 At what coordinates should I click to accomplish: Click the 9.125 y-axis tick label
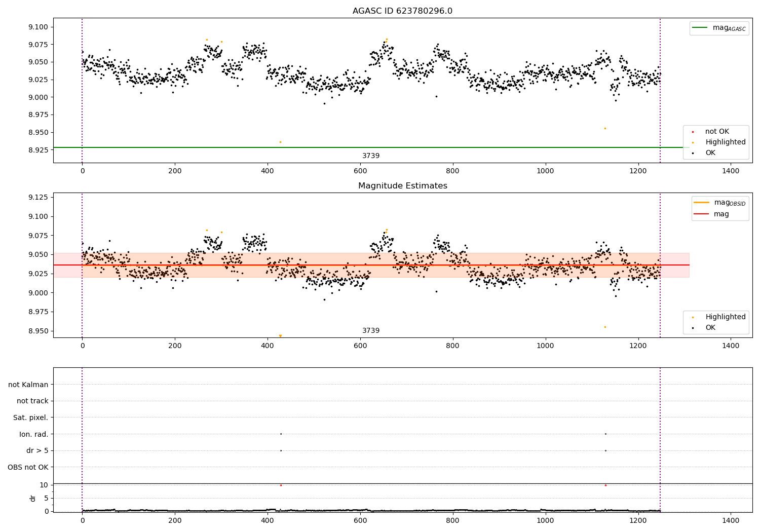38,197
